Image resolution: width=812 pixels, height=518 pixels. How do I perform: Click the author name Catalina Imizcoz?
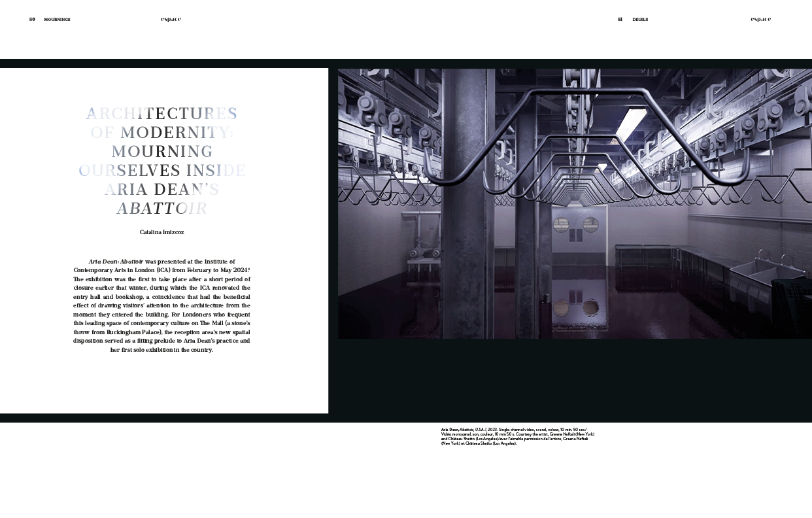[161, 232]
